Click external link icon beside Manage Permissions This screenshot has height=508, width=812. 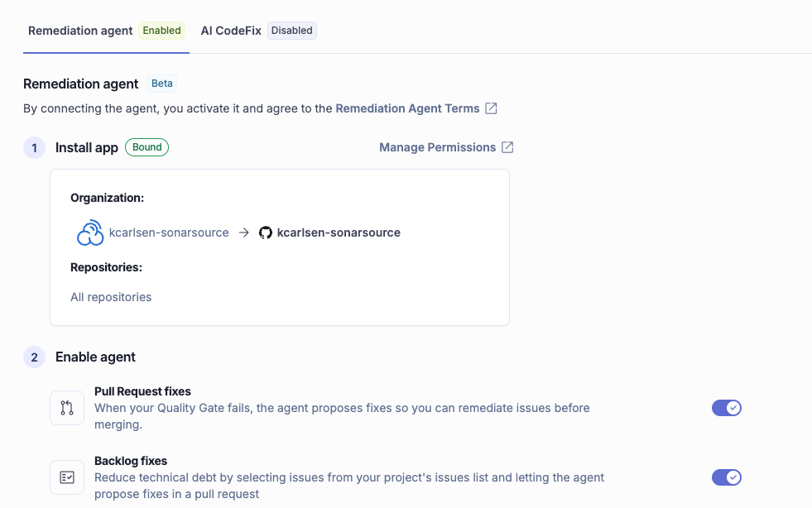[508, 147]
